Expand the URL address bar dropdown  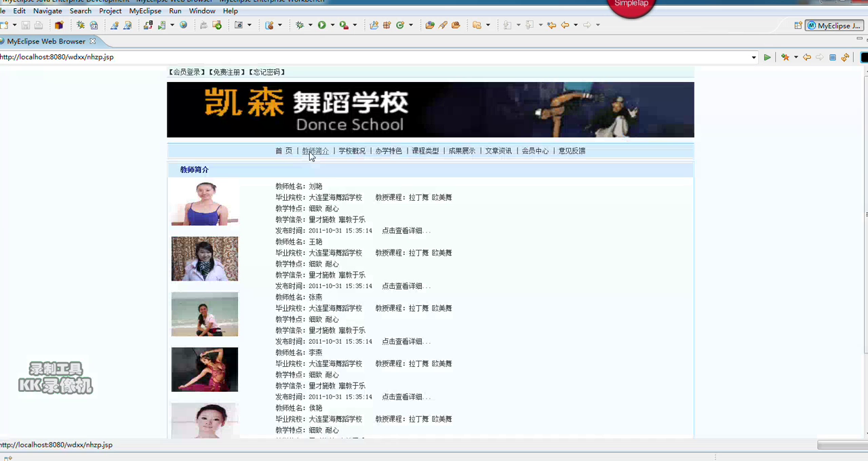pos(754,58)
